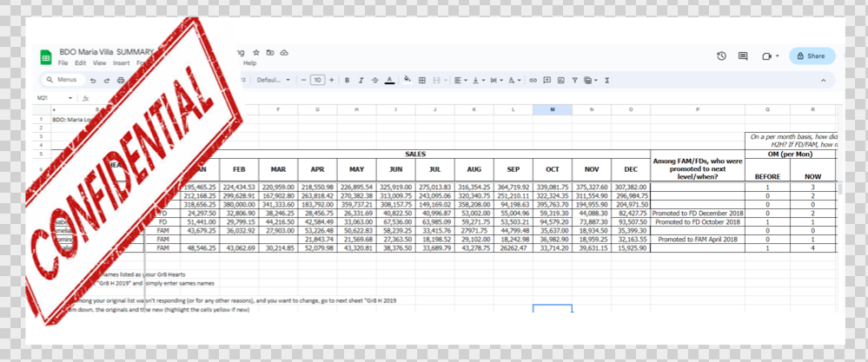This screenshot has height=362, width=868.
Task: Select column P header
Action: tap(698, 110)
